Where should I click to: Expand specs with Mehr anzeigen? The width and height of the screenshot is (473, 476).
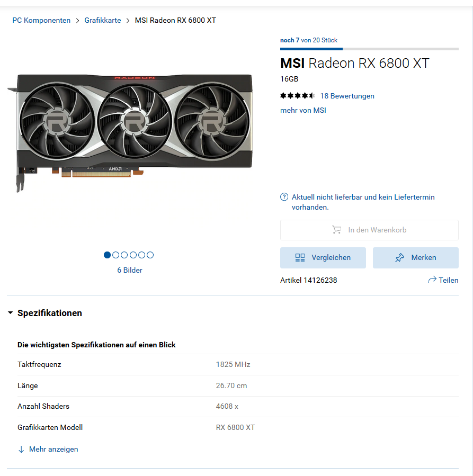click(53, 450)
